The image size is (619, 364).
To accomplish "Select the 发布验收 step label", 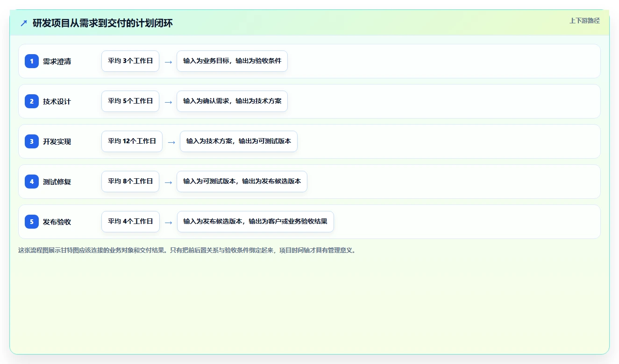I will (x=57, y=222).
